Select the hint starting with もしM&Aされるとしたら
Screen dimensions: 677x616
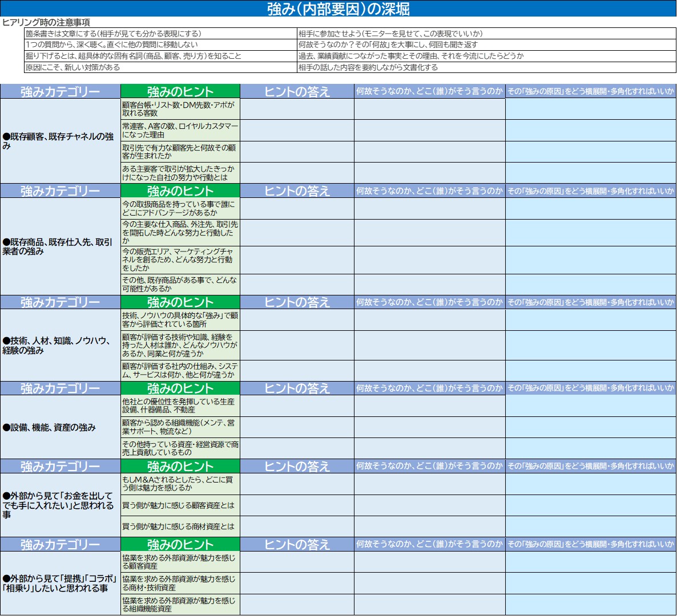[180, 484]
